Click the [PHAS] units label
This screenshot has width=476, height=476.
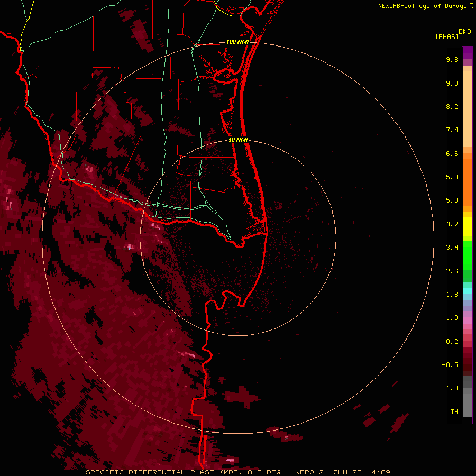[x=447, y=36]
